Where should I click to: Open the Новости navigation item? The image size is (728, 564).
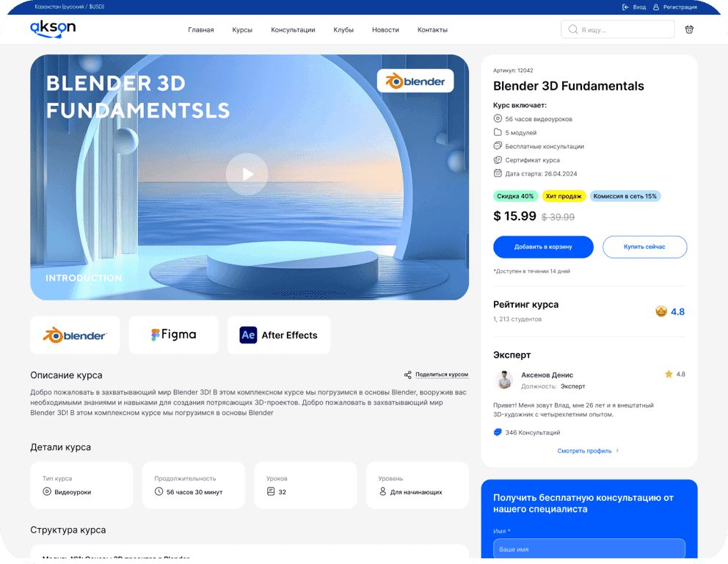click(x=385, y=30)
